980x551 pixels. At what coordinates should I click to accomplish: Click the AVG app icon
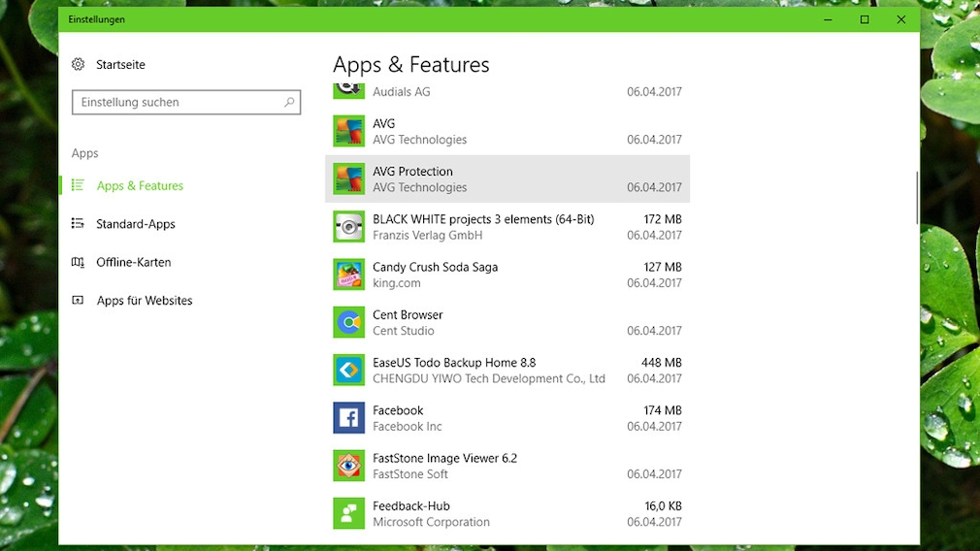[x=348, y=131]
